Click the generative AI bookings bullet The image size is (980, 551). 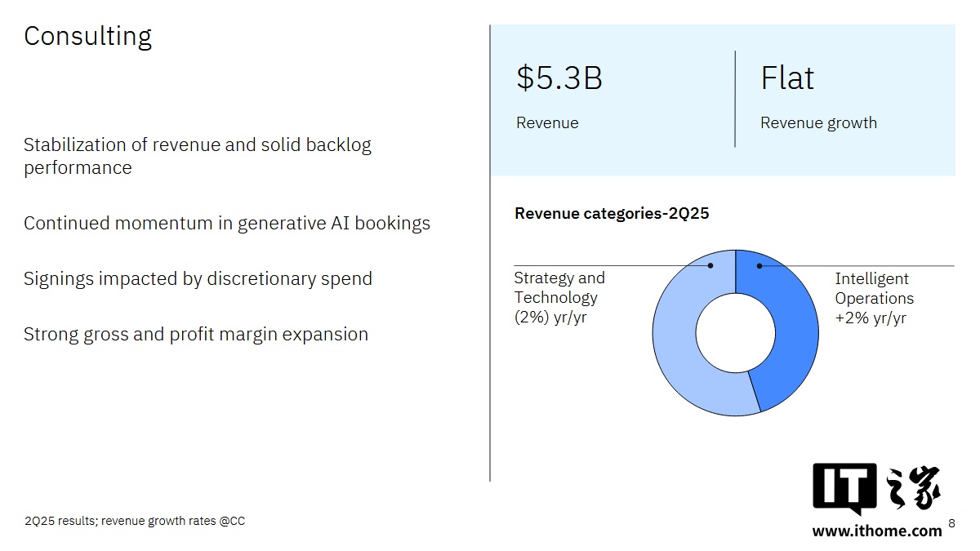pos(226,223)
